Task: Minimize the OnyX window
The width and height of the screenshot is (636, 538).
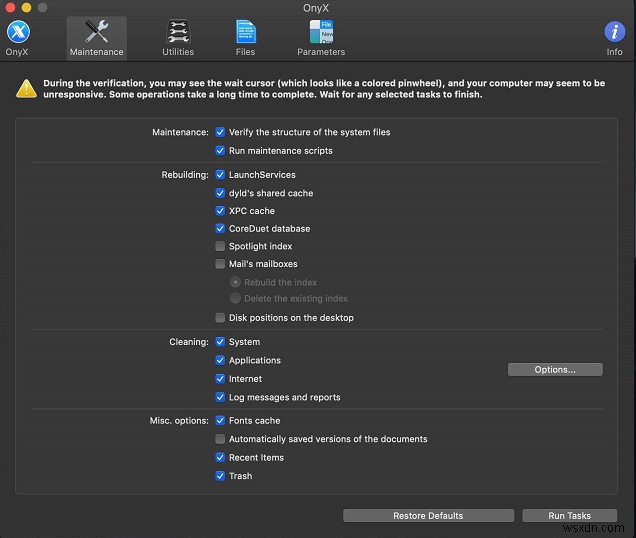Action: click(26, 7)
